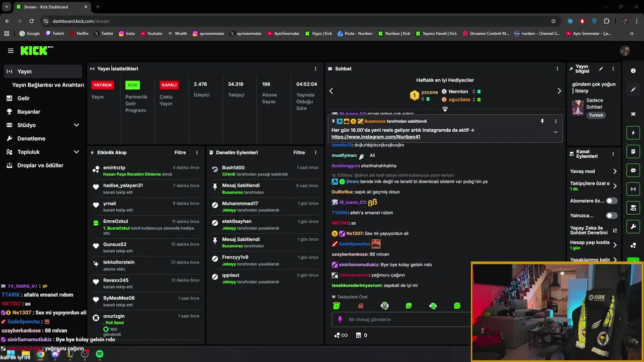
Task: Open the pinned message three-dot options
Action: (x=555, y=121)
